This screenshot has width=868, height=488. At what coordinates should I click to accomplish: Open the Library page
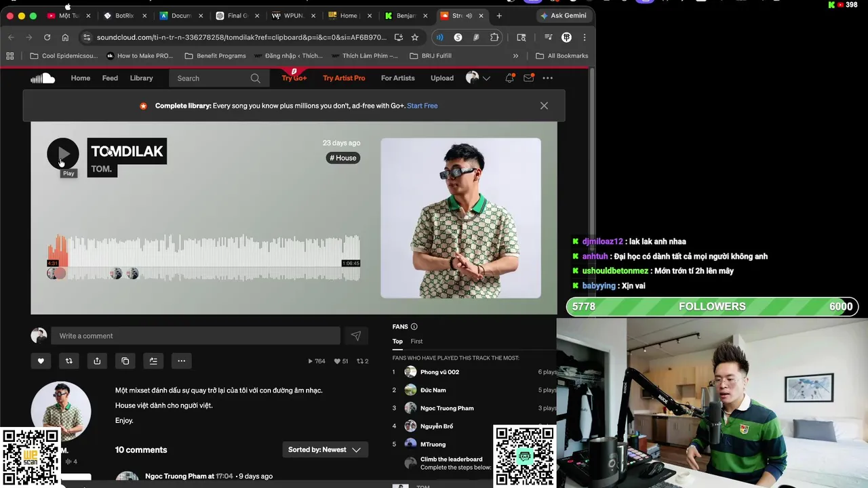pyautogui.click(x=141, y=78)
